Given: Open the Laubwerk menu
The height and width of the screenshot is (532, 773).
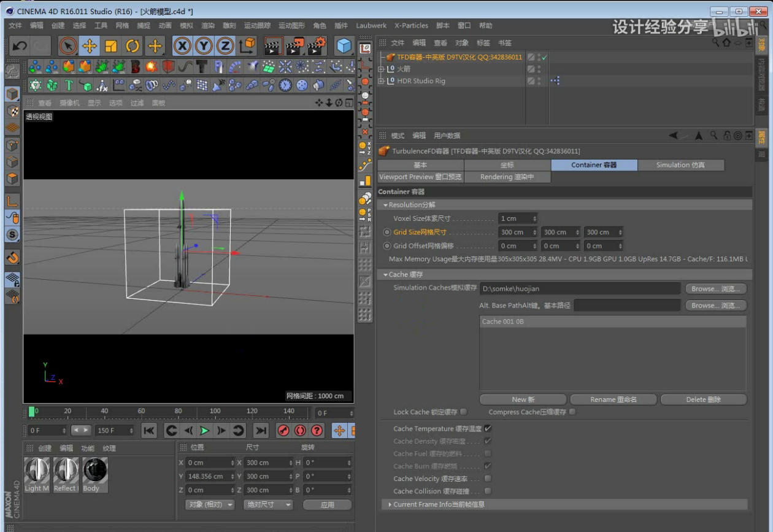Looking at the screenshot, I should [x=371, y=25].
